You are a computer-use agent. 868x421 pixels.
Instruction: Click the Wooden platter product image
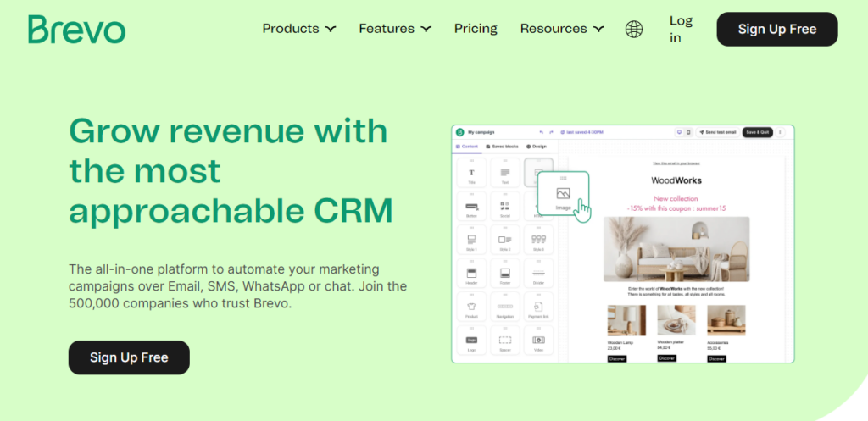[x=676, y=320]
